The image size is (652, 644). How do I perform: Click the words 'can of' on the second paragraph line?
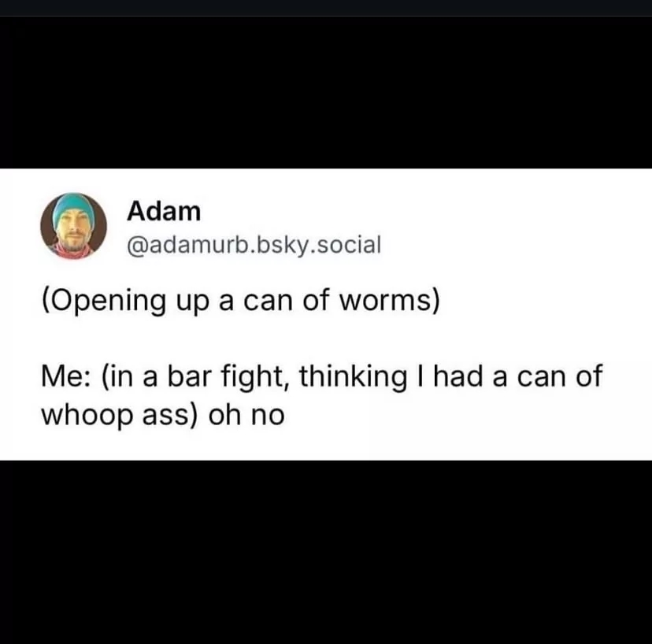(x=560, y=376)
